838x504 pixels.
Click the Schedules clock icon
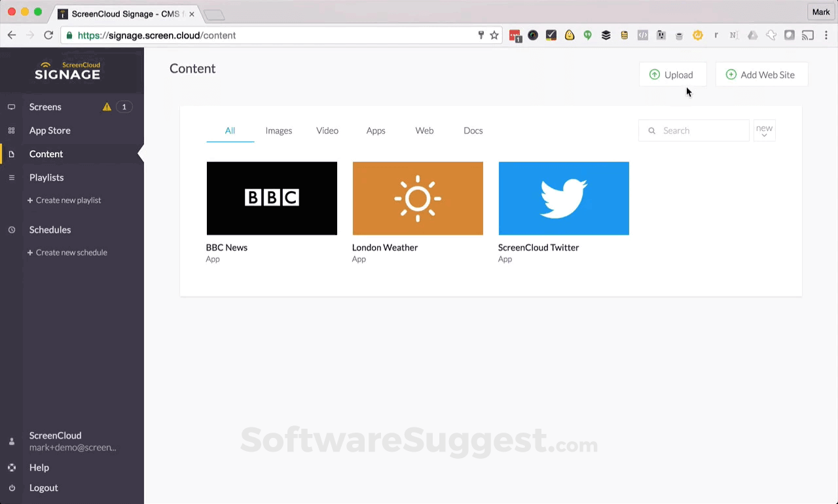click(11, 230)
